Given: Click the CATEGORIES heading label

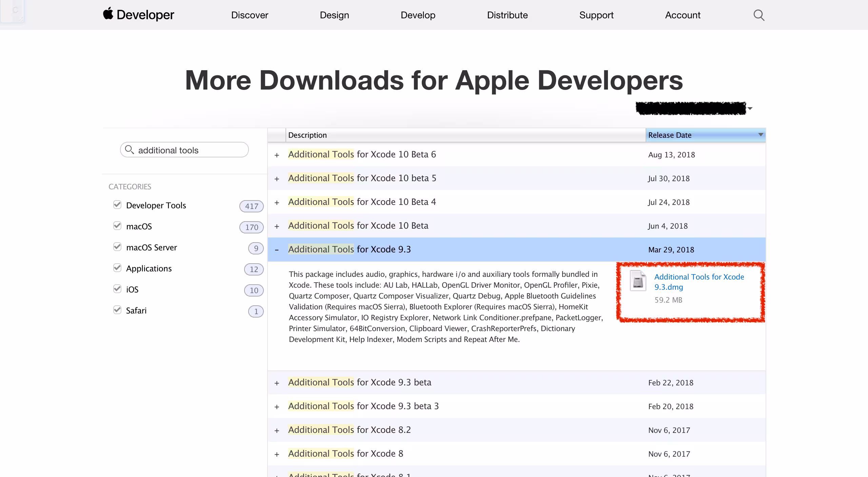Looking at the screenshot, I should pyautogui.click(x=130, y=187).
